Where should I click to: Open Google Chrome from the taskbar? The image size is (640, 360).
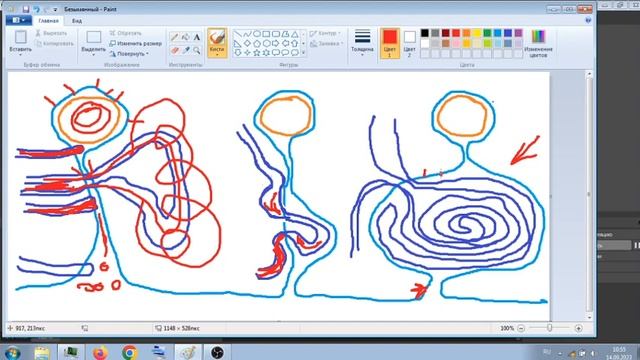coord(129,352)
